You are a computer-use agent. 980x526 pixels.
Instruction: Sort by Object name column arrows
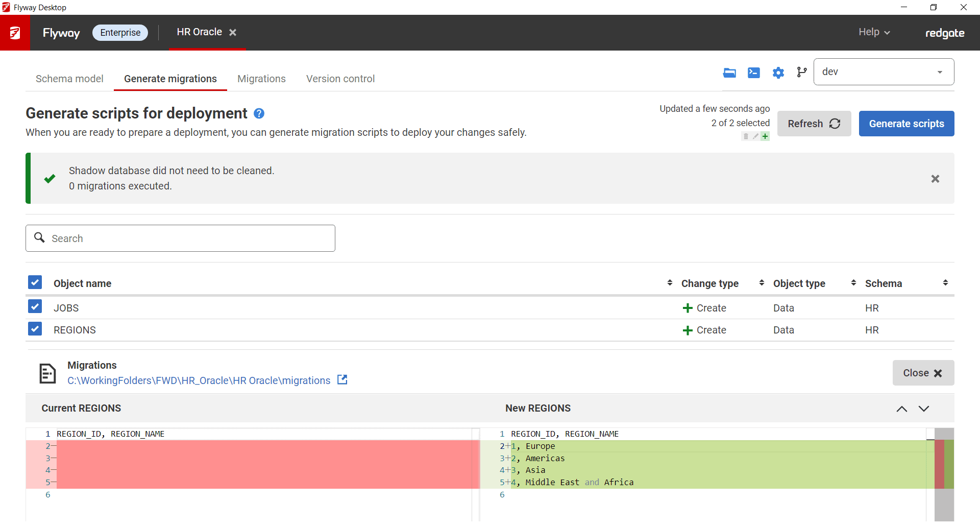click(x=670, y=283)
